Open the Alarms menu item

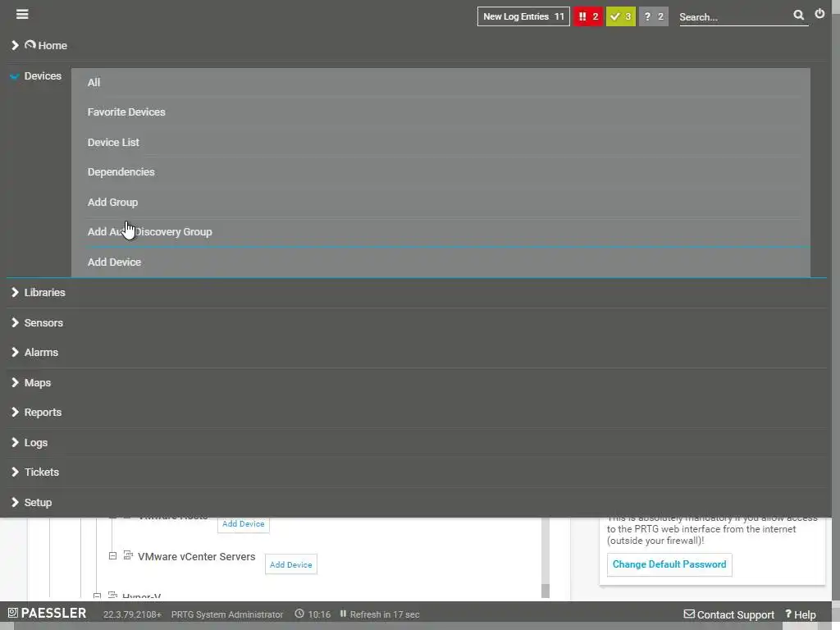click(41, 353)
